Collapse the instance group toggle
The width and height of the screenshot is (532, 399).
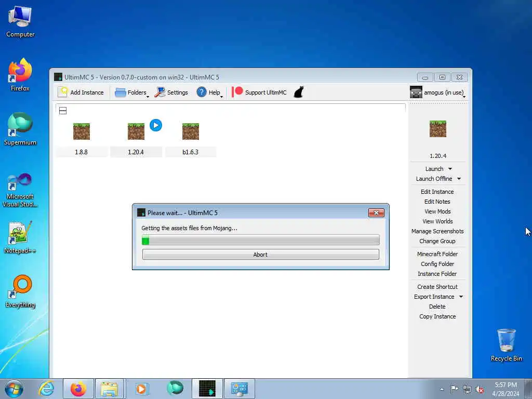pyautogui.click(x=63, y=111)
